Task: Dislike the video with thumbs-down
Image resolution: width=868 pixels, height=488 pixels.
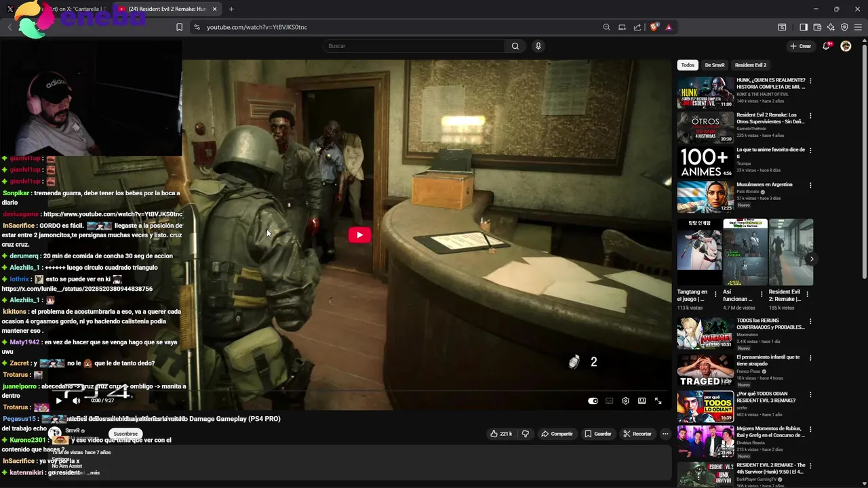Action: tap(525, 434)
